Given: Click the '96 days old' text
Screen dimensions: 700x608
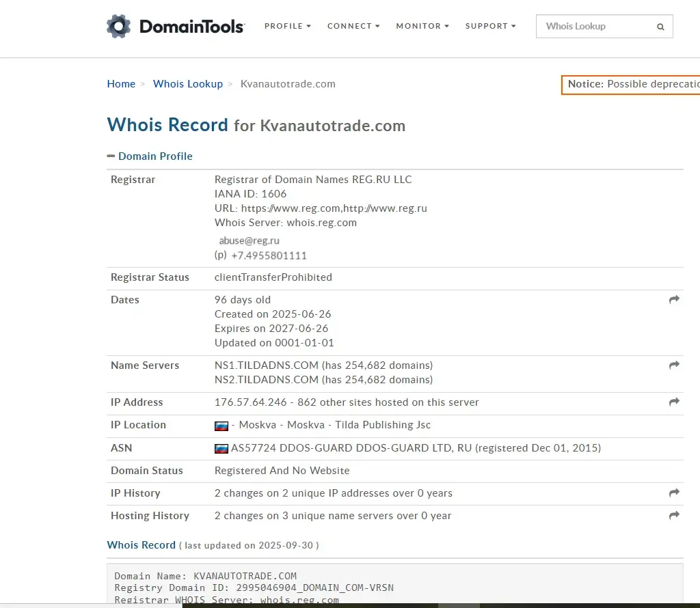Looking at the screenshot, I should click(243, 300).
